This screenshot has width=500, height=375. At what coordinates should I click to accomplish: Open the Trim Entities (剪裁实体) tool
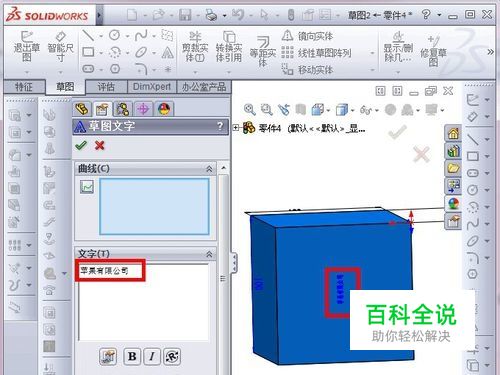coord(195,47)
